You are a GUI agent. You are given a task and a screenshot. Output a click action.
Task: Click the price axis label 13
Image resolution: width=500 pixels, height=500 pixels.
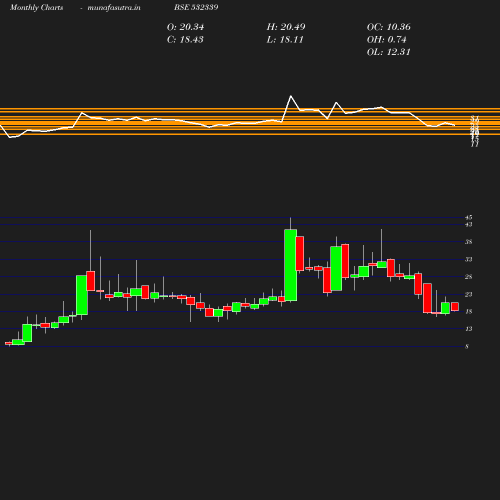(469, 329)
